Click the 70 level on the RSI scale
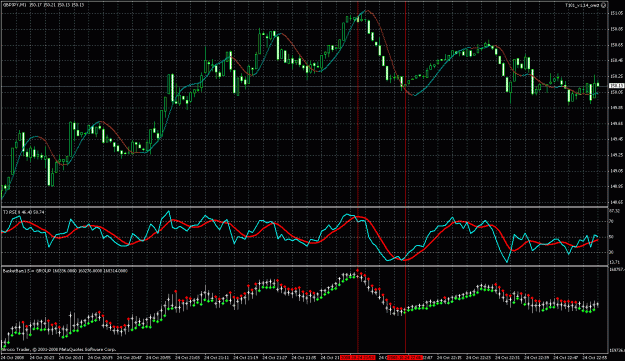 [612, 221]
